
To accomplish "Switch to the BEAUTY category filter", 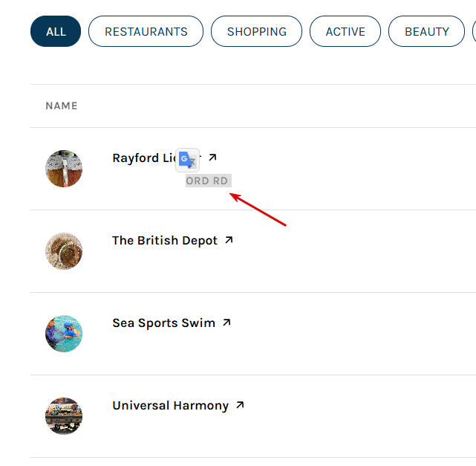I will tap(426, 31).
